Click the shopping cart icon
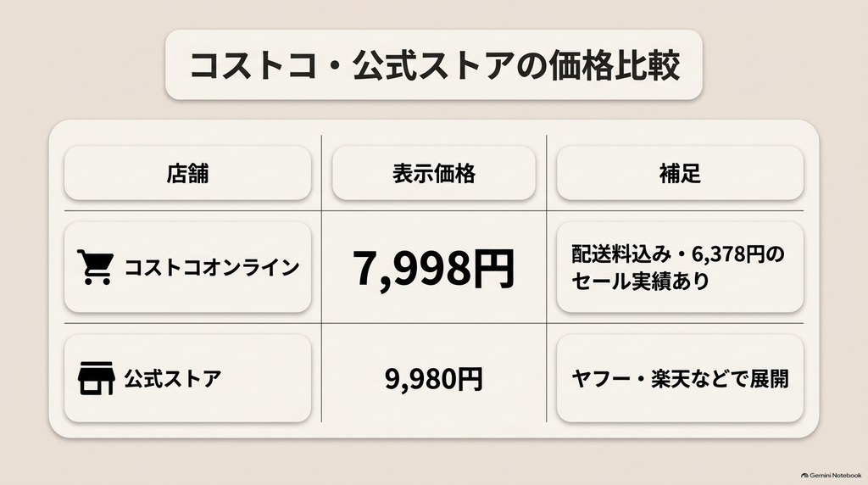The height and width of the screenshot is (485, 868). [x=95, y=267]
